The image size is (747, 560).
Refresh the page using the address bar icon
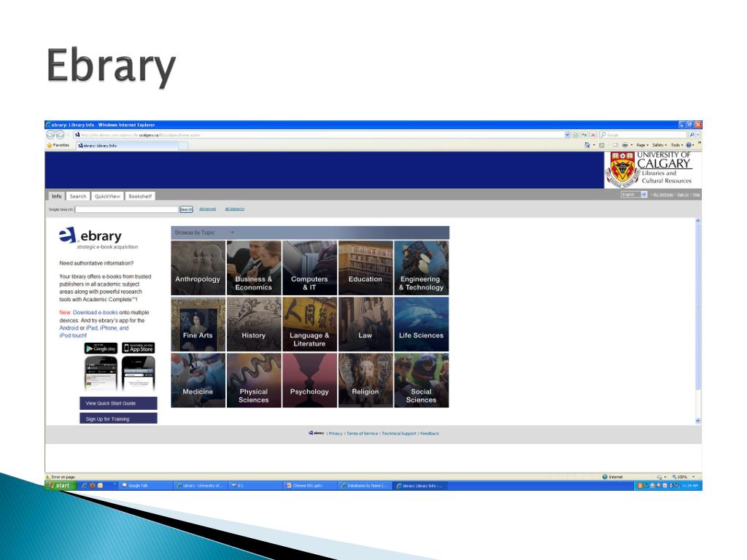pos(584,135)
